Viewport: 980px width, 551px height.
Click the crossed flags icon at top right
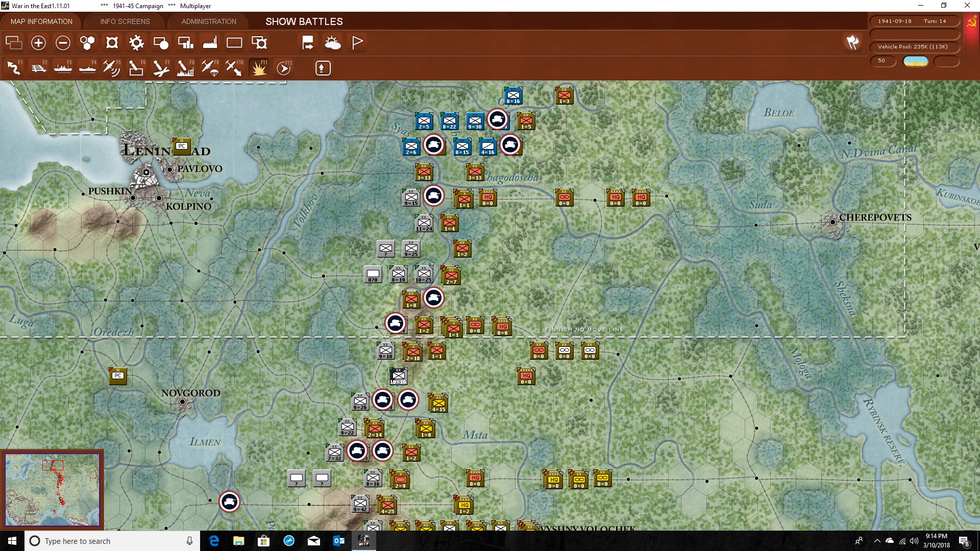(852, 43)
